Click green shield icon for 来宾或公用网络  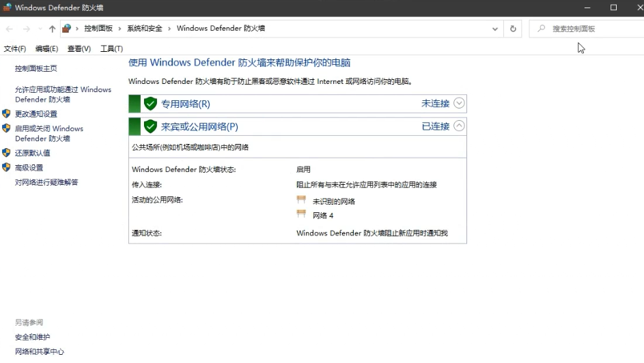tap(151, 126)
